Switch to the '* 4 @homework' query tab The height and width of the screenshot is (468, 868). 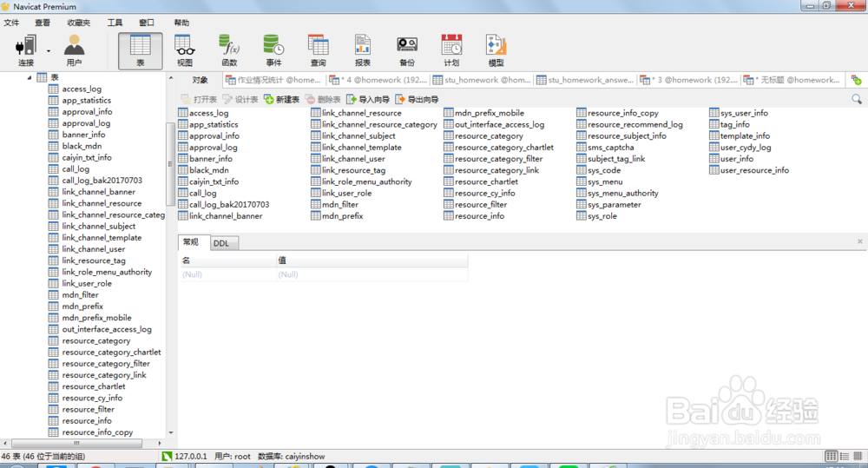(378, 80)
